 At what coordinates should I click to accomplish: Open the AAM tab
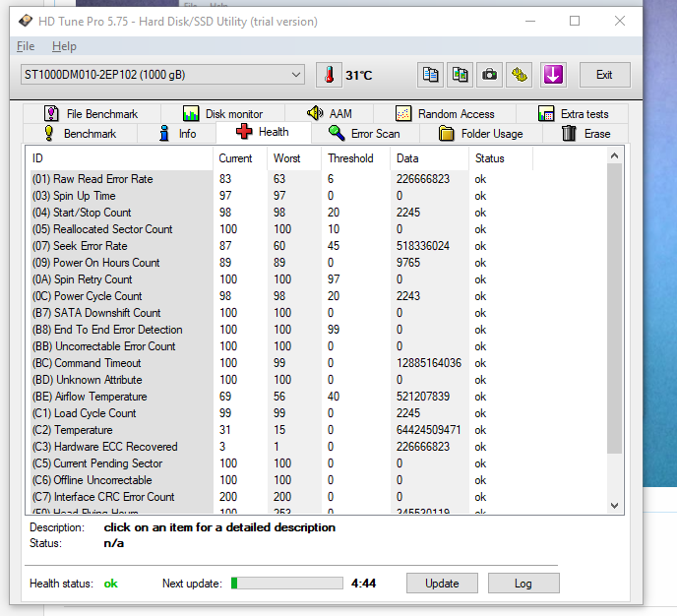pos(329,114)
